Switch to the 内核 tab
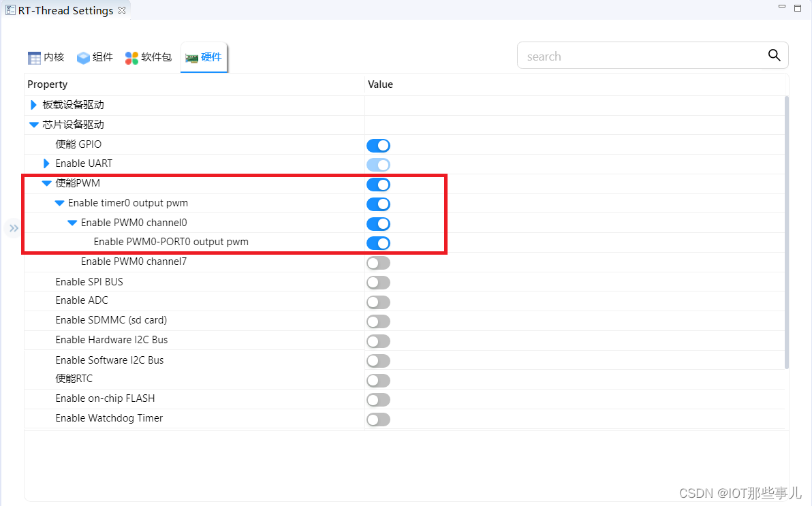 (x=46, y=57)
